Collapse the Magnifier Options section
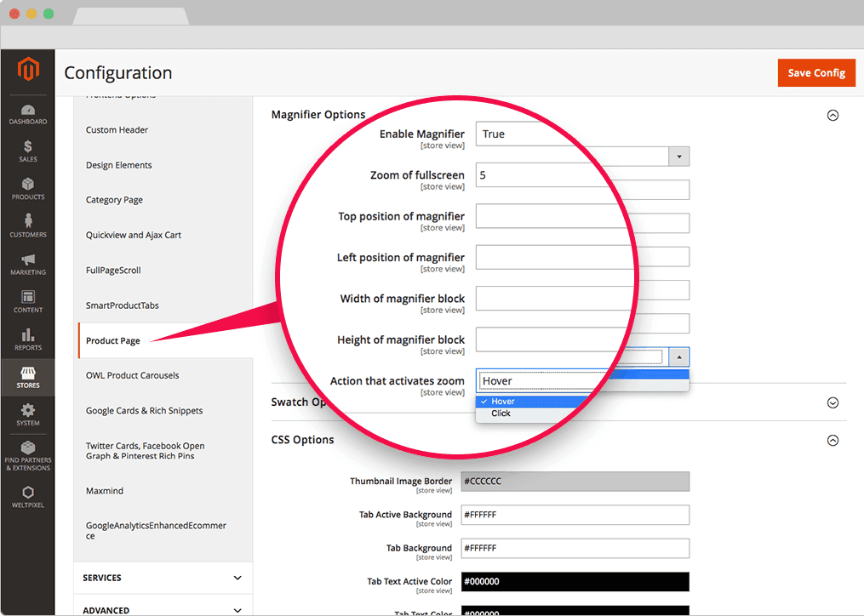The image size is (864, 616). coord(833,116)
